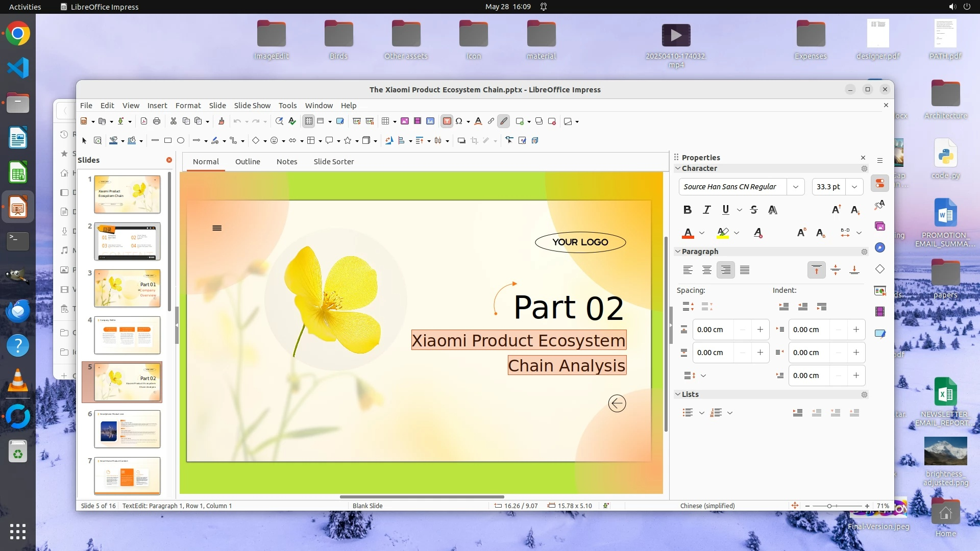Open the font name dropdown
The image size is (980, 551).
(795, 187)
